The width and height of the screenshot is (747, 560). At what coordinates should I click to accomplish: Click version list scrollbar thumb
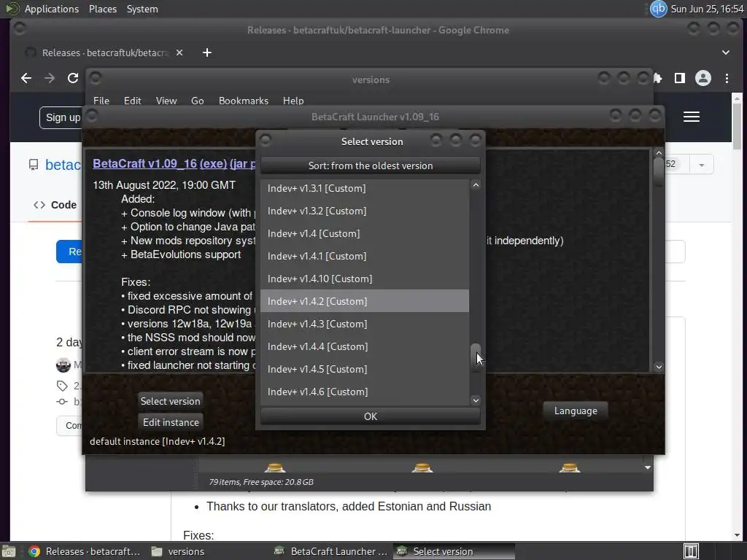coord(476,357)
